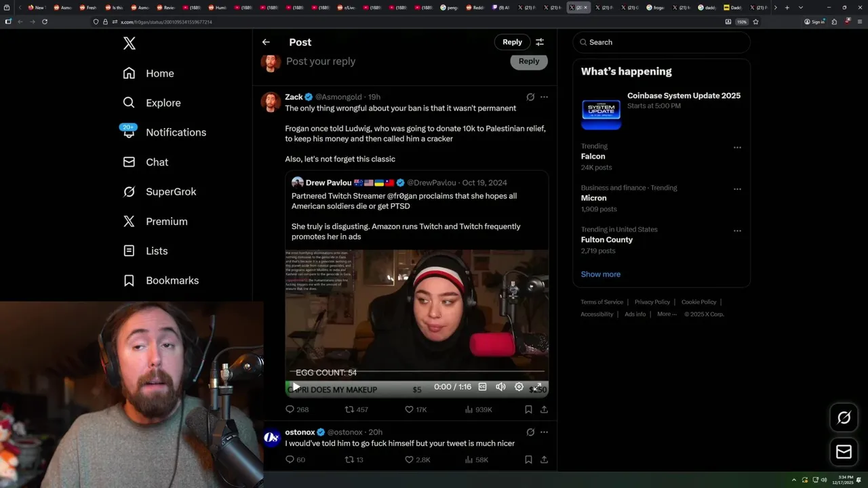The image size is (868, 488).
Task: Open a new browser tab
Action: coord(787,7)
